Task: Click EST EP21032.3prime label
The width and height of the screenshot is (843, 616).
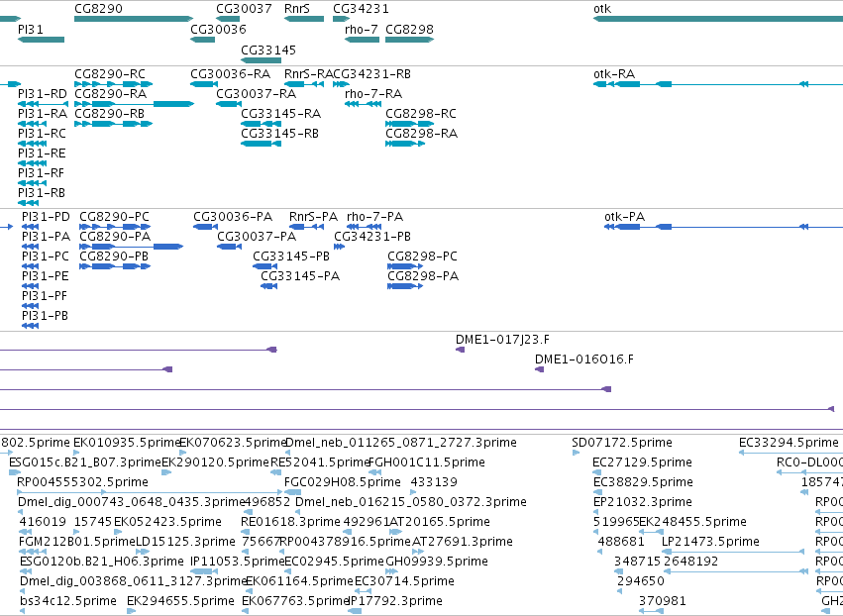Action: pyautogui.click(x=643, y=502)
